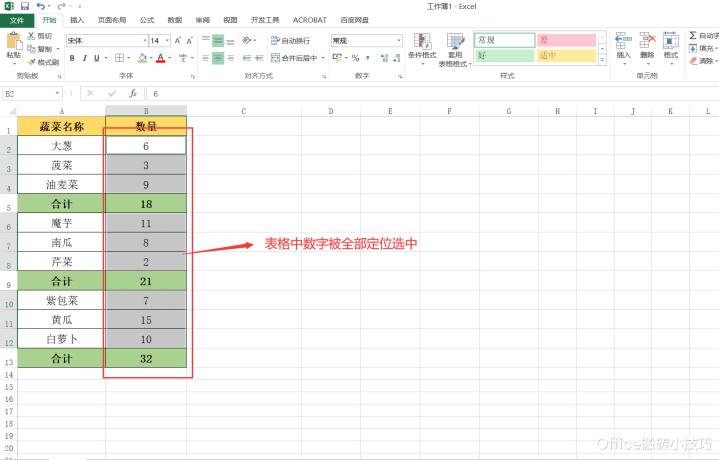Increase font size with the larger A icon
The height and width of the screenshot is (460, 719).
point(177,41)
